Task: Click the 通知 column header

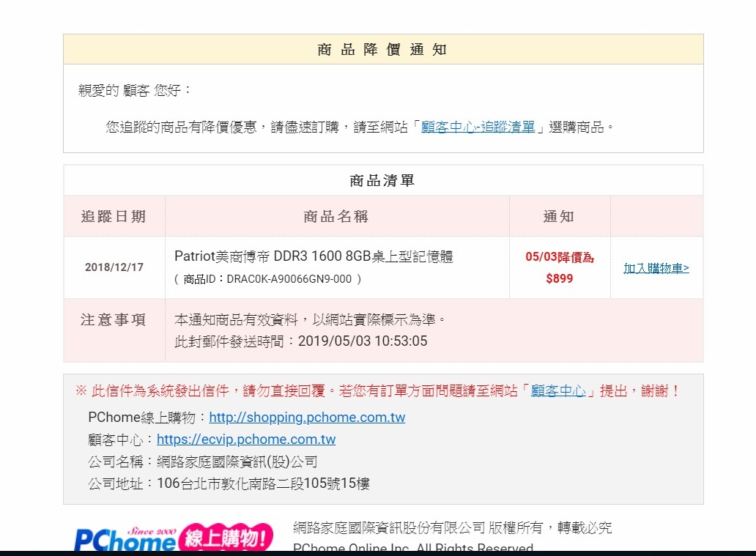Action: pyautogui.click(x=559, y=217)
